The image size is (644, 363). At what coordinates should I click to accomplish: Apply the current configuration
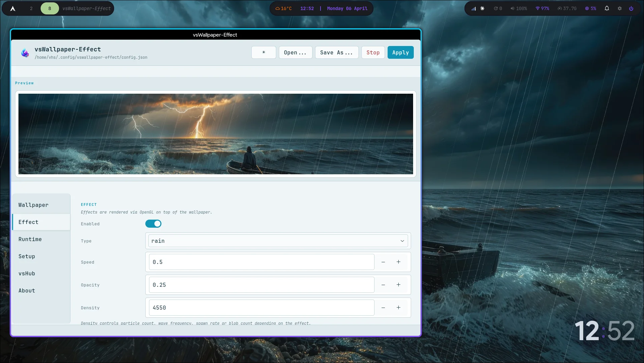pos(400,52)
